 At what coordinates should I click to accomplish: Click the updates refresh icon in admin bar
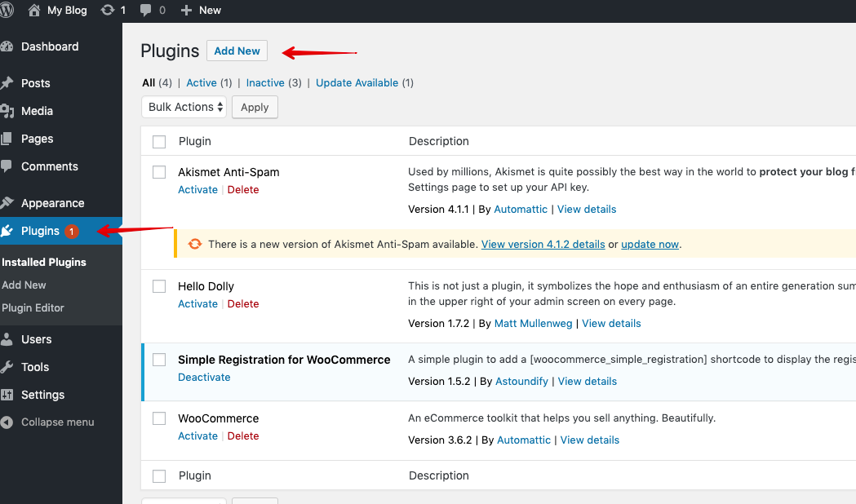click(108, 10)
